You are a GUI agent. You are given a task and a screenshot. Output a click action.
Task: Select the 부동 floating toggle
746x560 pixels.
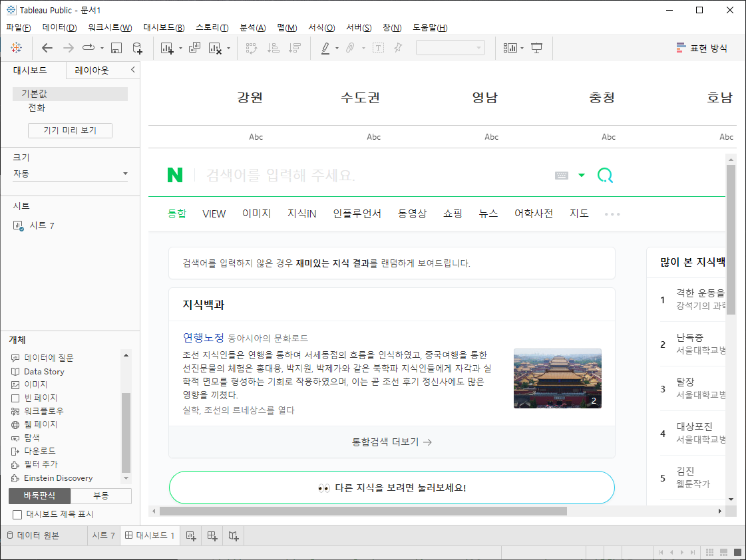click(x=101, y=496)
